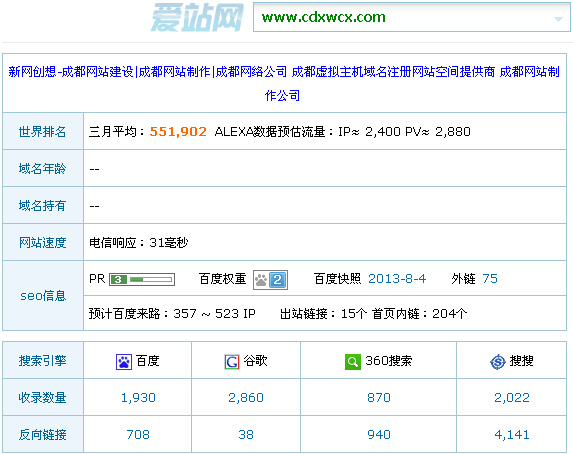
Task: Click the Google G icon
Action: pos(232,362)
